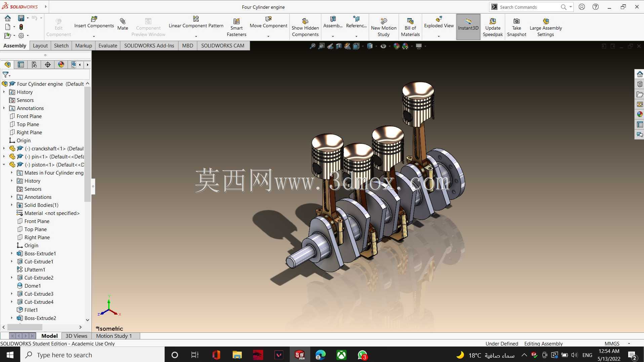644x362 pixels.
Task: Click the taskbar search box
Action: tap(92, 355)
